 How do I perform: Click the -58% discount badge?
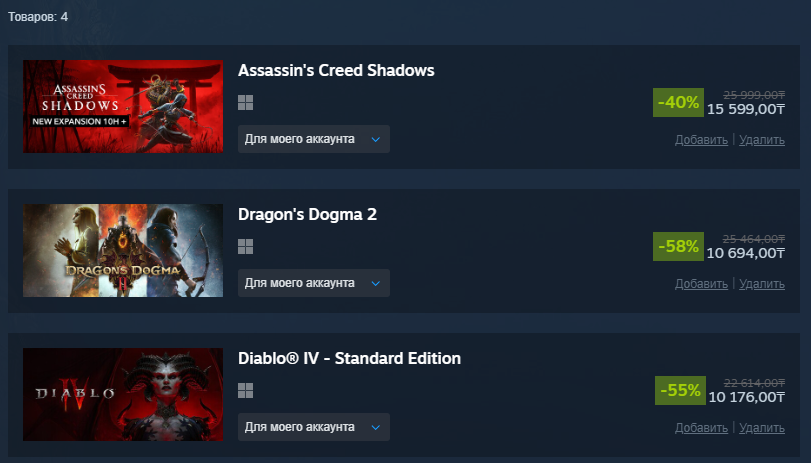coord(678,247)
